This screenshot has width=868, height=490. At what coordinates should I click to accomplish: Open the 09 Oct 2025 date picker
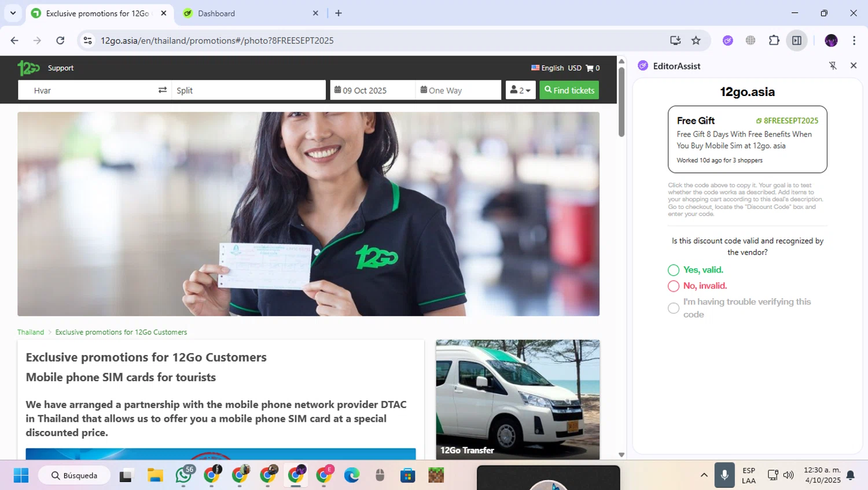(373, 90)
